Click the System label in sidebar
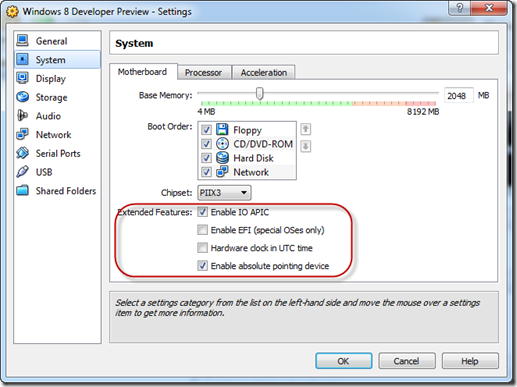517x387 pixels. point(50,60)
